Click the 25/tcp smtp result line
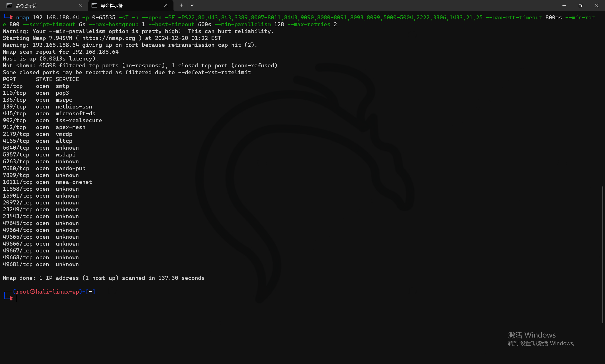Image resolution: width=605 pixels, height=364 pixels. pyautogui.click(x=36, y=86)
